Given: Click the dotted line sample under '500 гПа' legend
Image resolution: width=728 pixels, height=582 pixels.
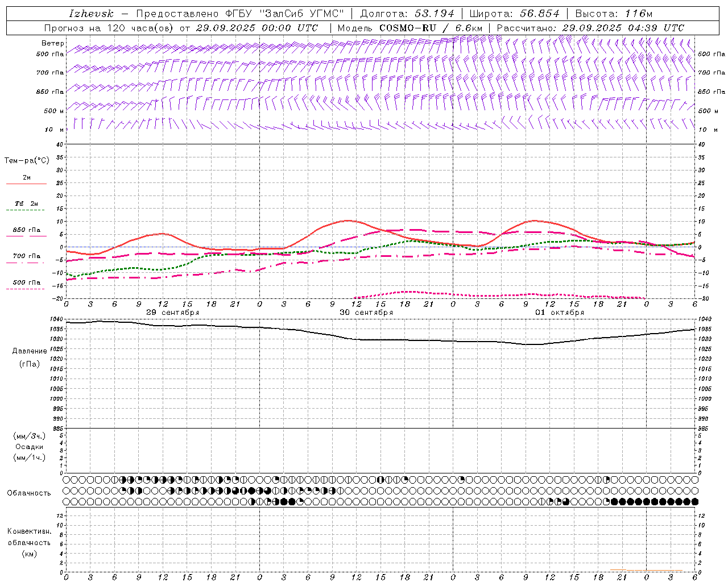Looking at the screenshot, I should pos(25,289).
